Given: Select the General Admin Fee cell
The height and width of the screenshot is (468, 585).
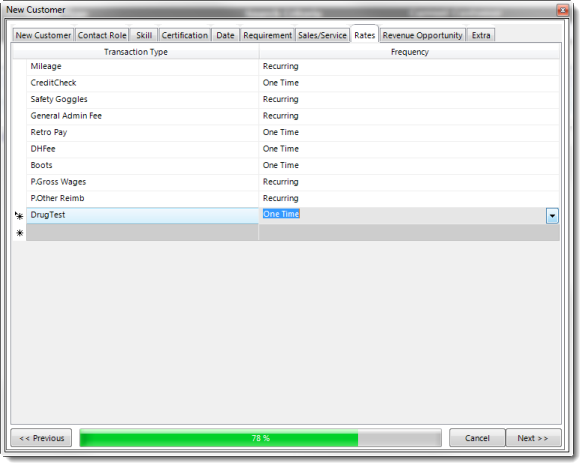Looking at the screenshot, I should 143,116.
